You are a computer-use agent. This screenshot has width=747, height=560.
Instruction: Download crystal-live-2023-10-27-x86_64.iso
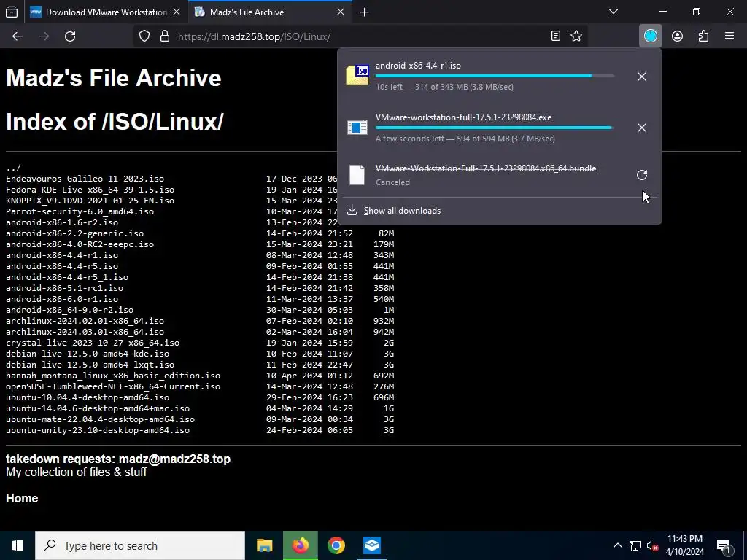[x=93, y=343]
